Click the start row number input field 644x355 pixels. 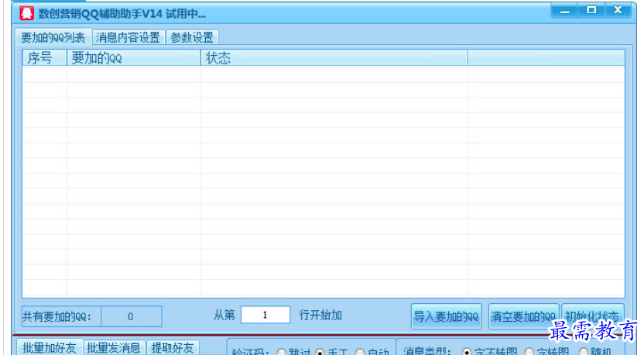265,315
